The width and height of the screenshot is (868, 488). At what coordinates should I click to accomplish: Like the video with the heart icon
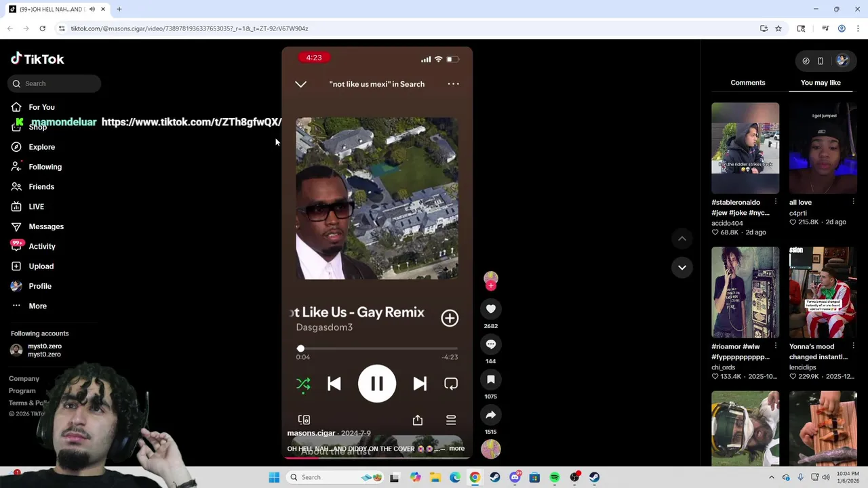point(491,309)
